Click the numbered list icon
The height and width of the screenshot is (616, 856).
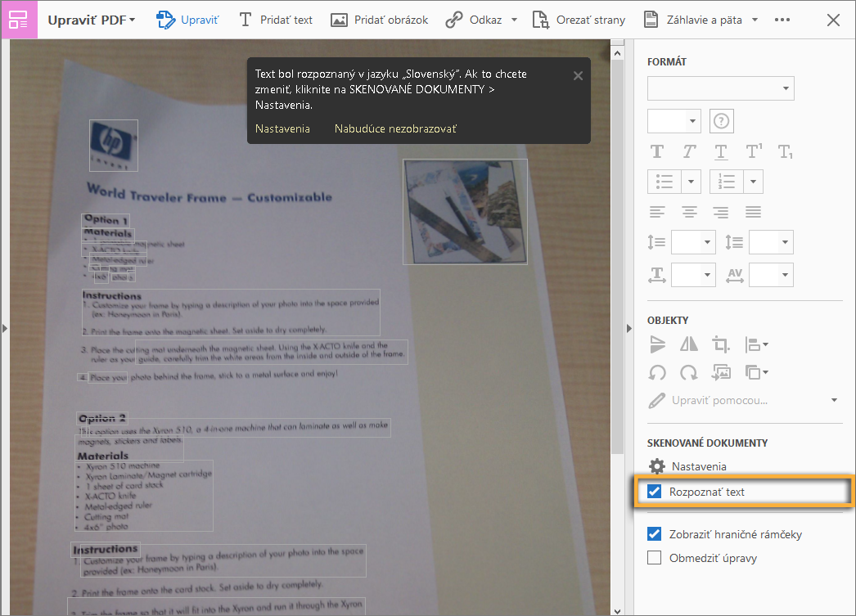pyautogui.click(x=726, y=182)
